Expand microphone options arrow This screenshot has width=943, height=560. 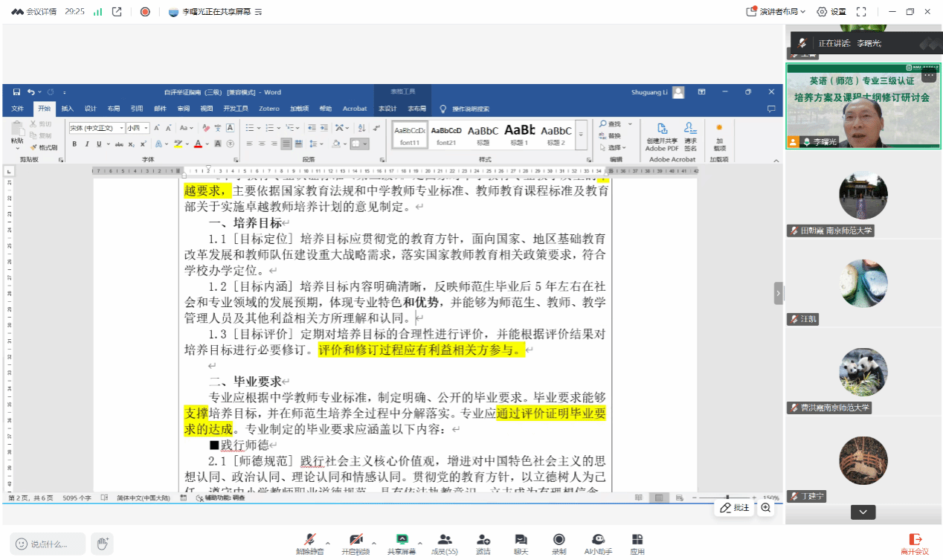coord(327,542)
